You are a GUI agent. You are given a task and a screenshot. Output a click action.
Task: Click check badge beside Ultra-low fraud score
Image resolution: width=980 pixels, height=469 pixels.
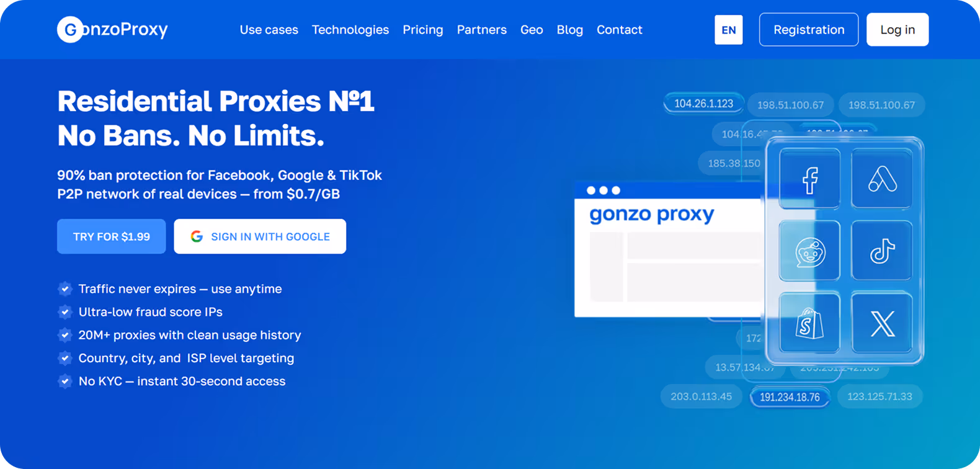(x=65, y=311)
